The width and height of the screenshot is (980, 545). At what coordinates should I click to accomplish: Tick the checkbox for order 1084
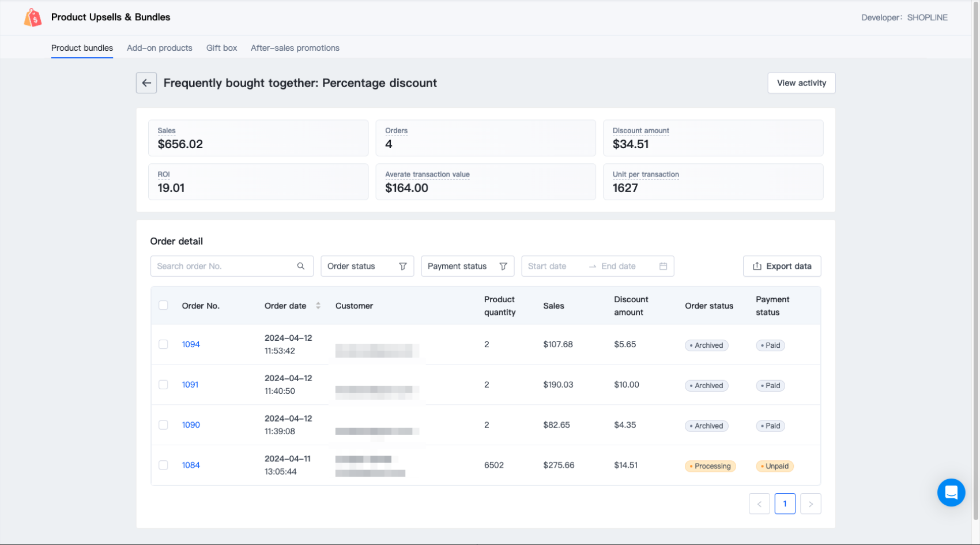(x=164, y=465)
